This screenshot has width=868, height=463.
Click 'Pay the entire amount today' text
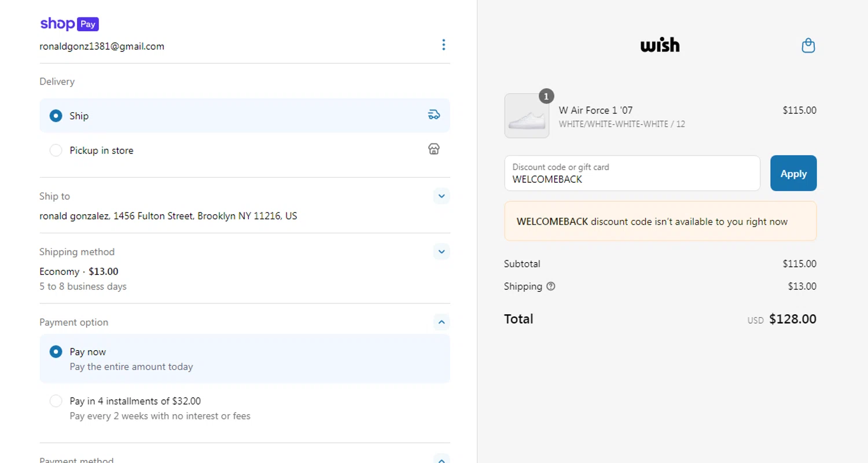pyautogui.click(x=131, y=367)
